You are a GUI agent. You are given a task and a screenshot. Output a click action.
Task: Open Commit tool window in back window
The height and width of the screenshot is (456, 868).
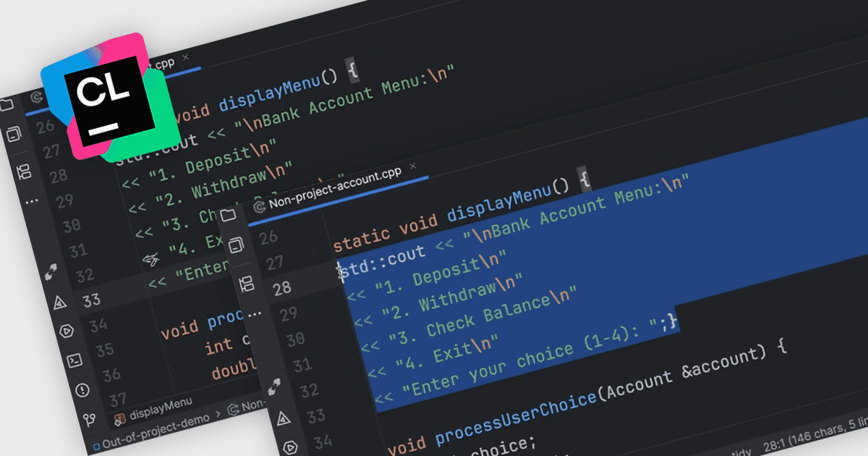[14, 135]
